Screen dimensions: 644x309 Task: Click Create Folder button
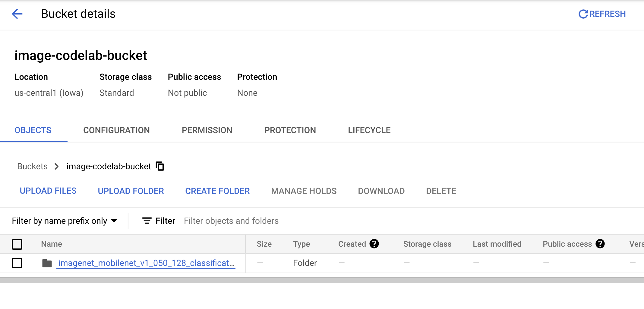[x=217, y=191]
